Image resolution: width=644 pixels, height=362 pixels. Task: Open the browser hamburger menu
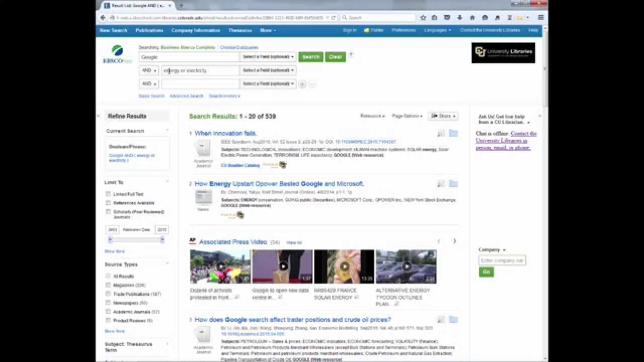coord(541,18)
